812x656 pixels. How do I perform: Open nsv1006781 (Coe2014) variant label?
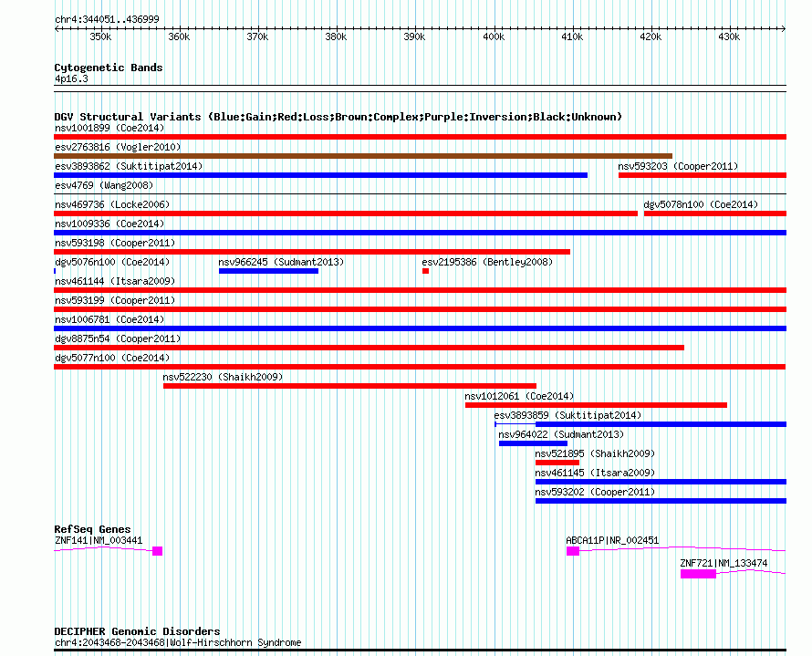[x=109, y=319]
